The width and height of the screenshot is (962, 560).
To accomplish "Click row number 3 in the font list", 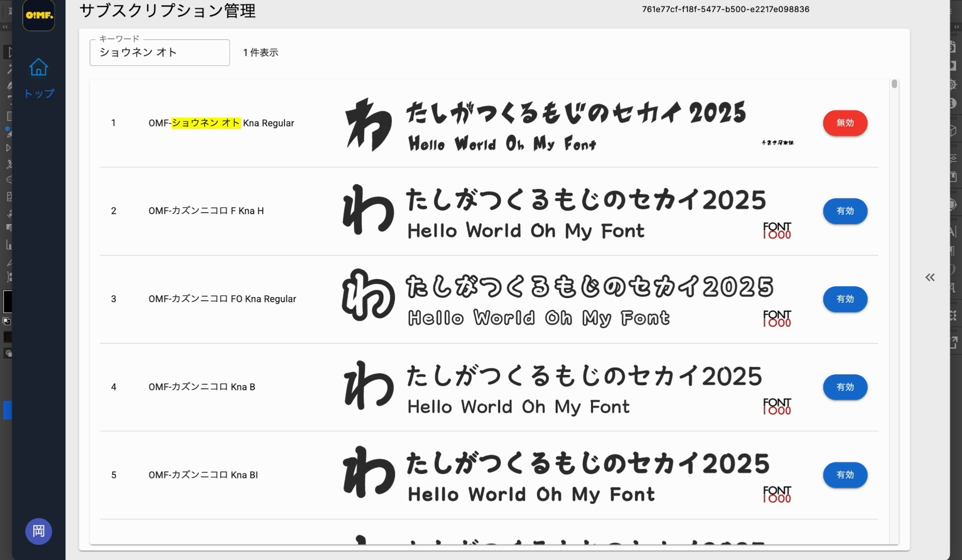I will coord(114,299).
